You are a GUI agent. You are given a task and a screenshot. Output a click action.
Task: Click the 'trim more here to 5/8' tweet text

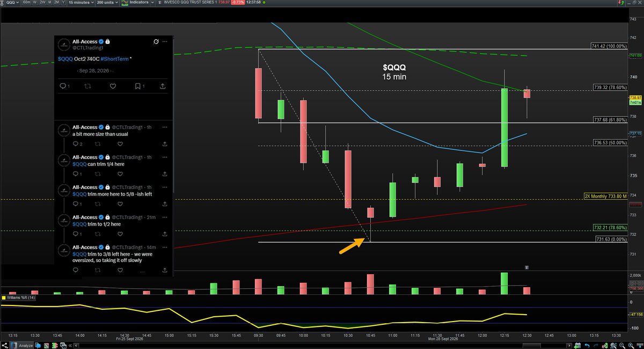[113, 194]
